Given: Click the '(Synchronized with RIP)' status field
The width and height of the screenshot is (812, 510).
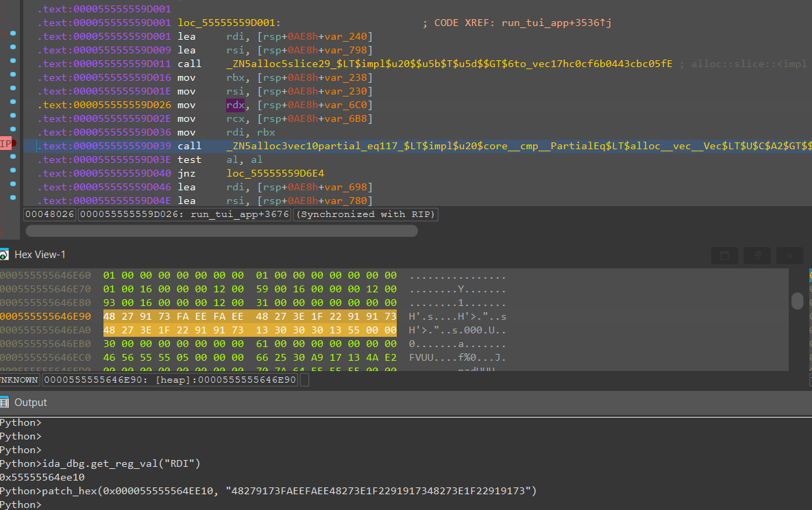Looking at the screenshot, I should point(366,214).
